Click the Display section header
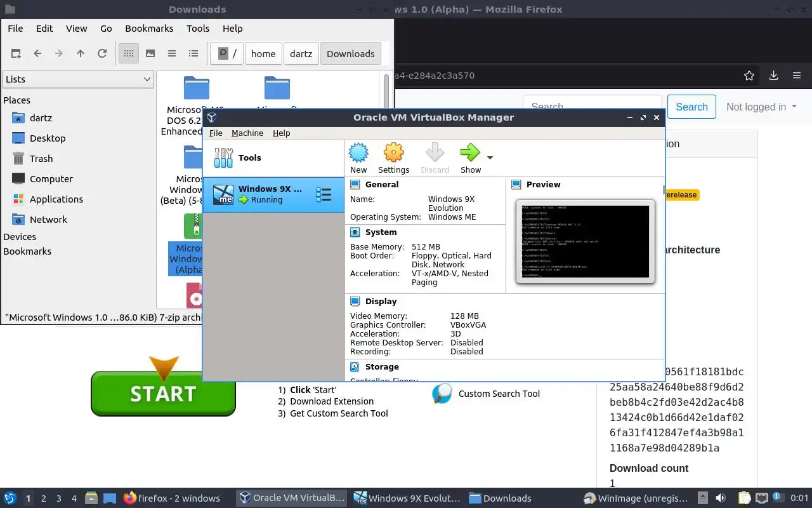 point(381,302)
